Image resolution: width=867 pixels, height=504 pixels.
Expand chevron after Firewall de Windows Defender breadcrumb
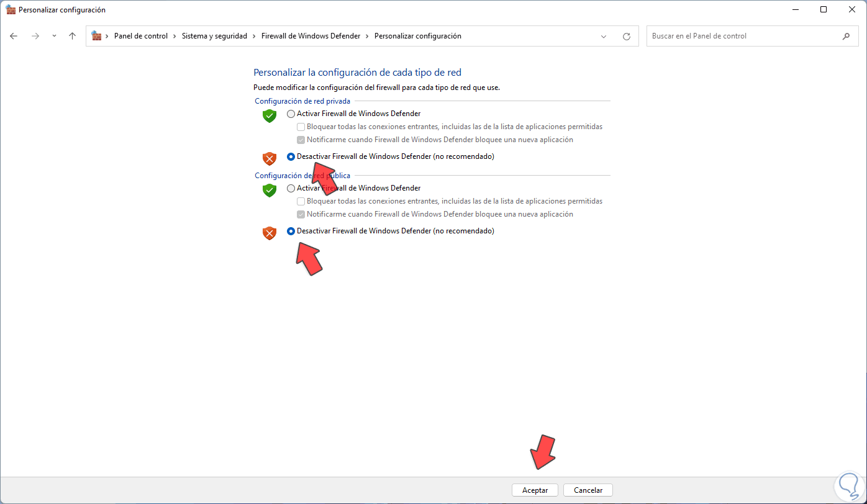pyautogui.click(x=367, y=36)
